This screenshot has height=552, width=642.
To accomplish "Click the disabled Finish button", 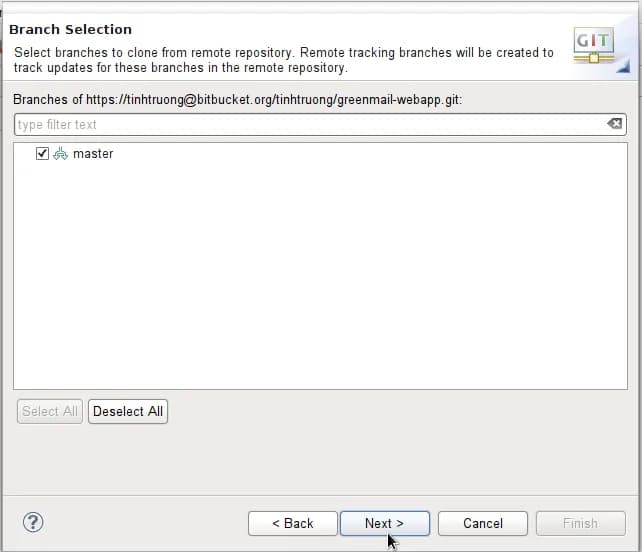I will pyautogui.click(x=580, y=523).
